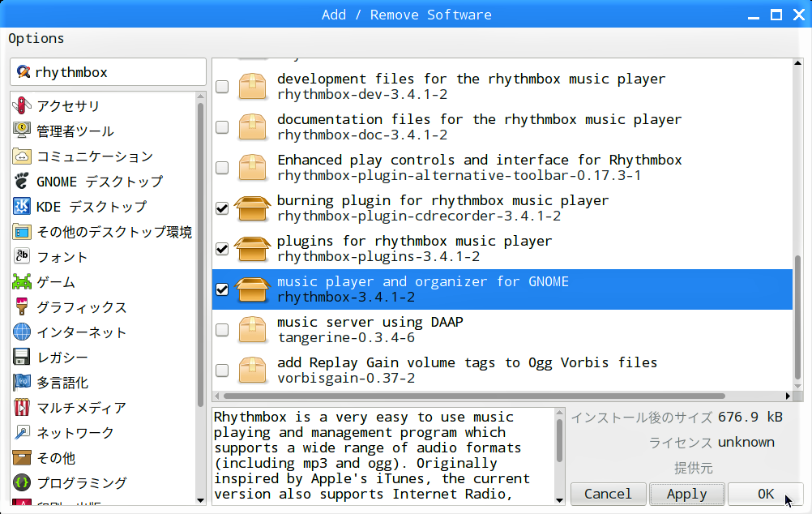Screen dimensions: 812x514
Task: Check the rhythmbox-dev-3.4.1-2 checkbox
Action: (222, 87)
